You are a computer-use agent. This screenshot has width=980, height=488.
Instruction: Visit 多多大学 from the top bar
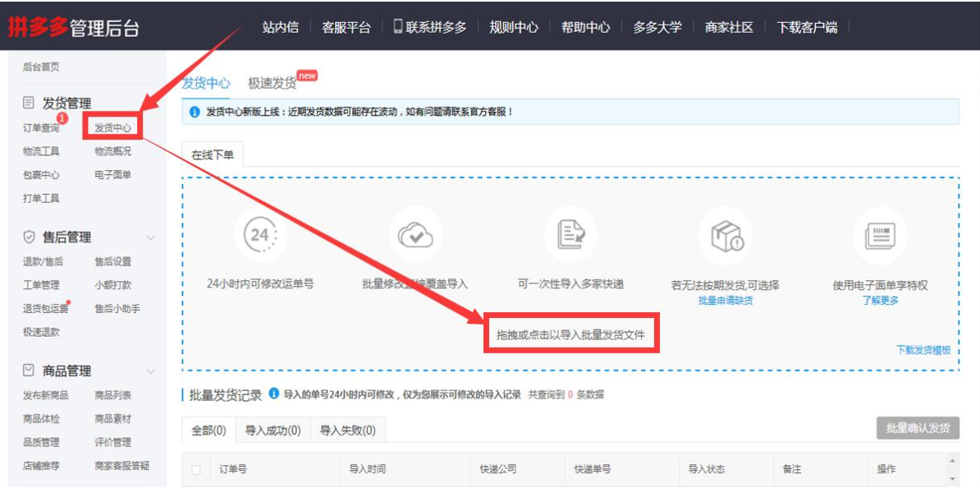tap(657, 27)
